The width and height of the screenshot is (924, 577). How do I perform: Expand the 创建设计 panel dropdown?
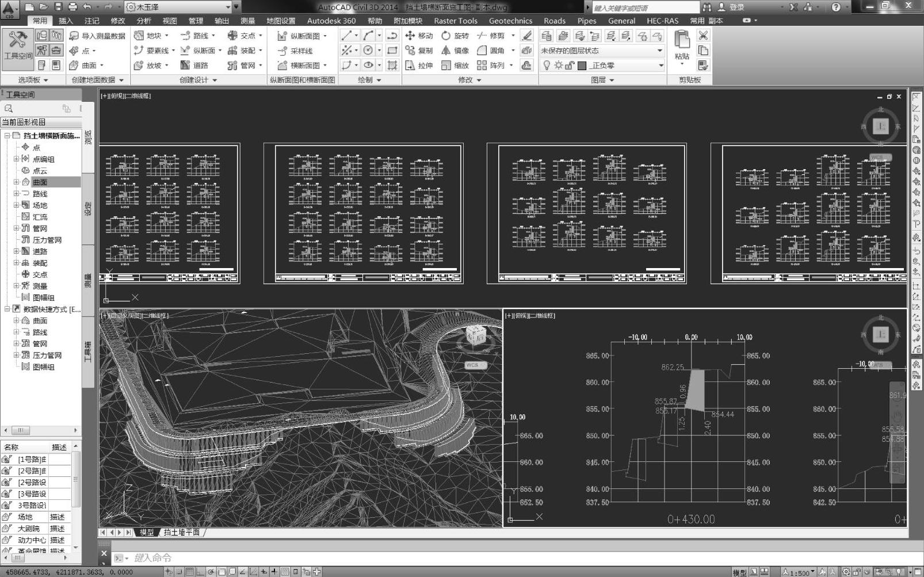click(198, 80)
